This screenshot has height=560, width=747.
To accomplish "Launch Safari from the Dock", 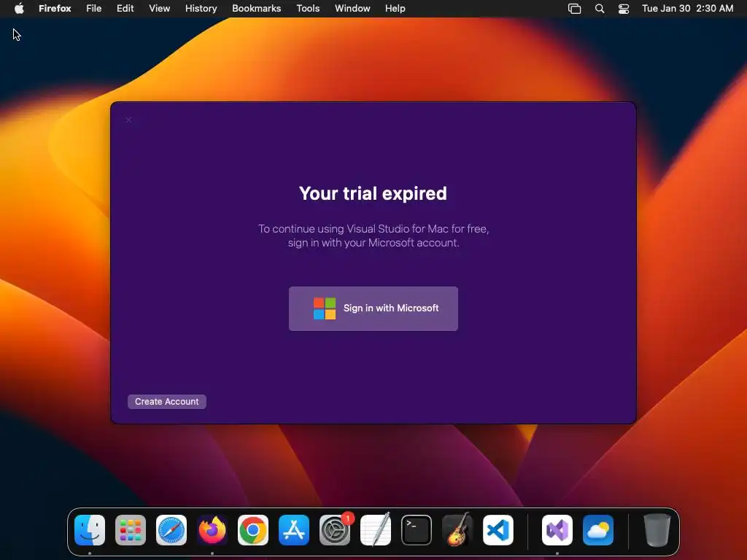I will [171, 530].
